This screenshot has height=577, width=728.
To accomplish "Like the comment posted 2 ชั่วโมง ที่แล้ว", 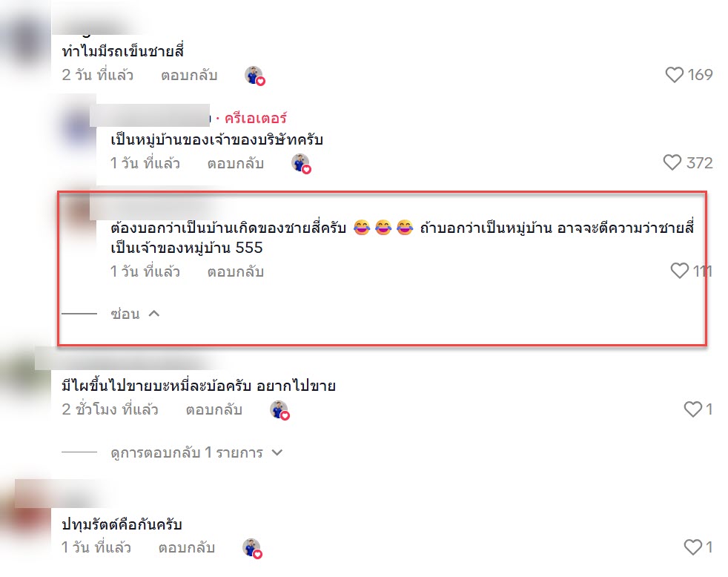I will (692, 409).
